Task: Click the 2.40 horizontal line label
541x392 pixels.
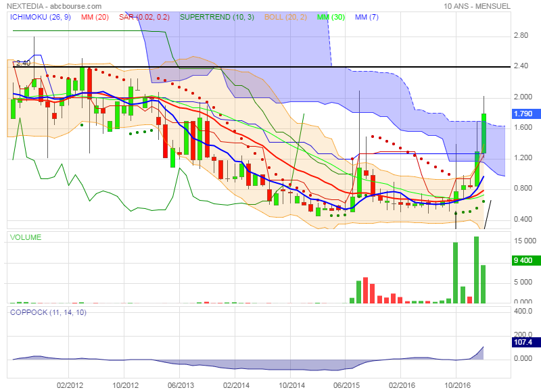Action: coord(23,63)
